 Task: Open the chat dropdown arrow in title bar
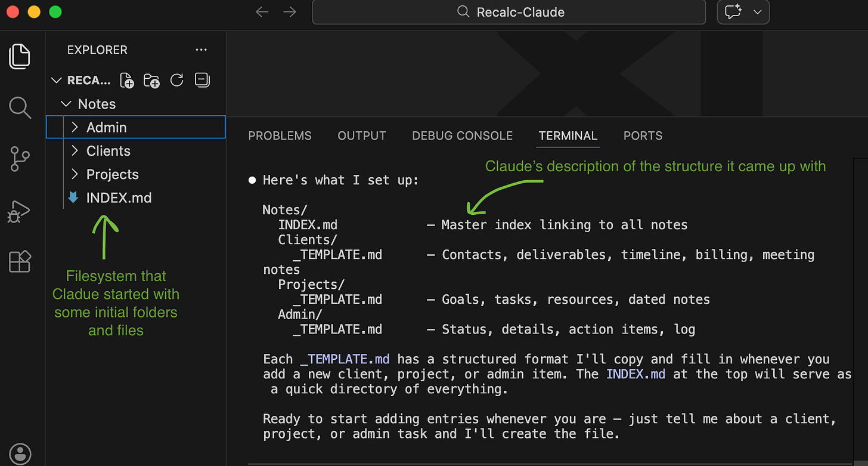pyautogui.click(x=758, y=12)
